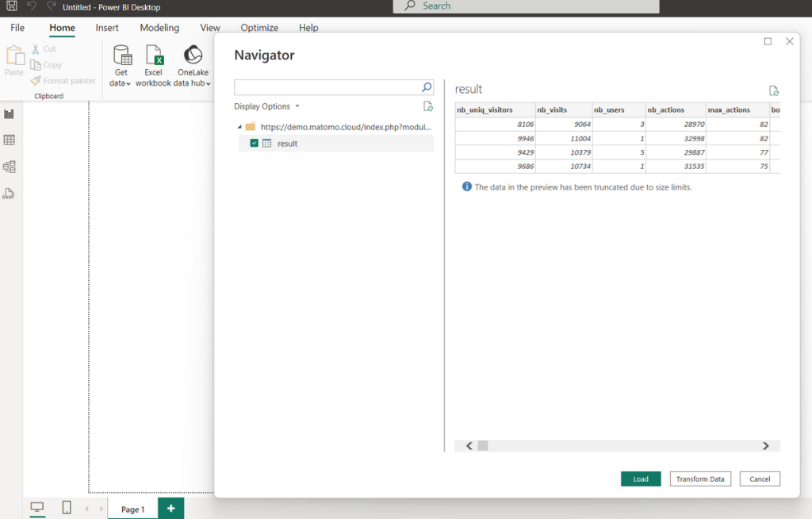Open the Optimize ribbon tab
Viewport: 812px width, 519px height.
(x=259, y=27)
